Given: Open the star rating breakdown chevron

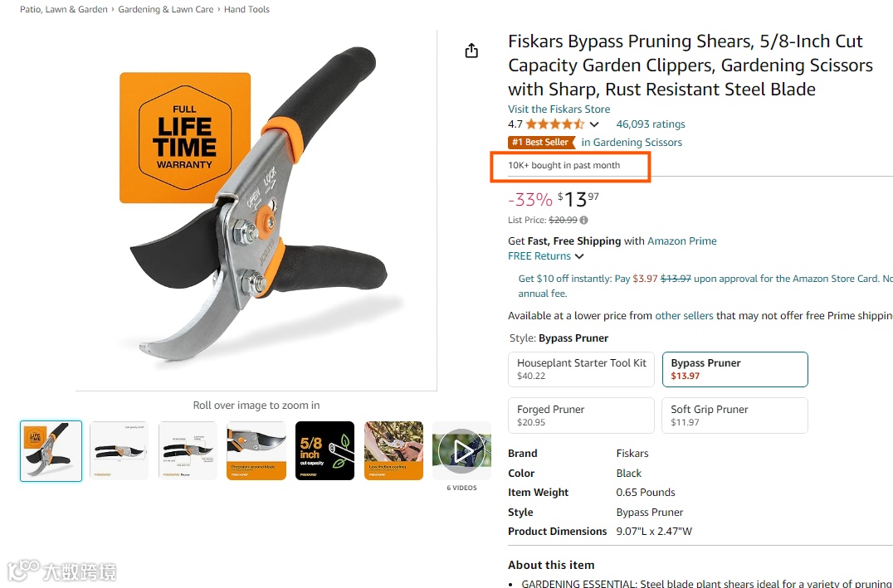Looking at the screenshot, I should point(594,124).
